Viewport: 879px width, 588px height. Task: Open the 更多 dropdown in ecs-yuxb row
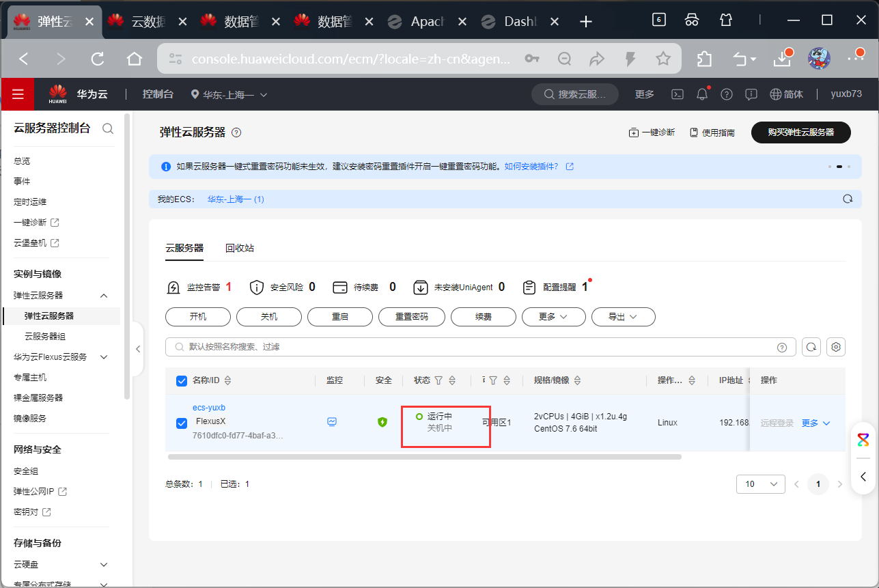pyautogui.click(x=816, y=423)
